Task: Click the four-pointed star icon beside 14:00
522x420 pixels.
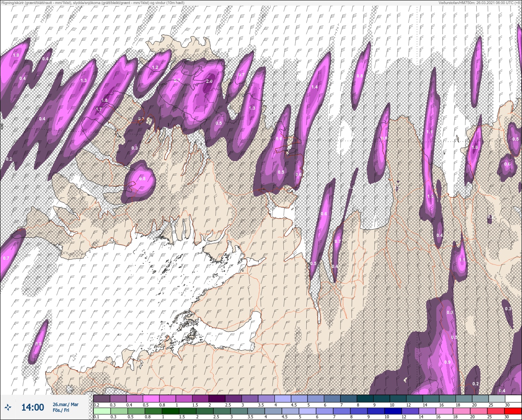Action: click(8, 407)
